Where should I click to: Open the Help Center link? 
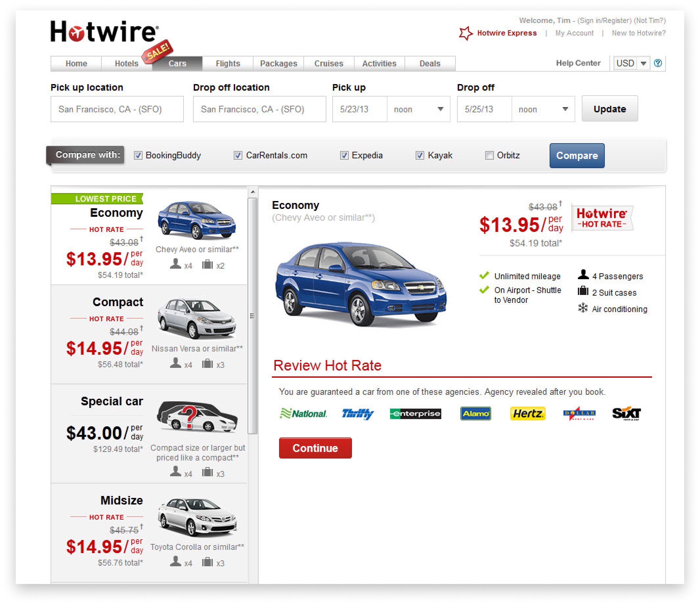coord(578,63)
